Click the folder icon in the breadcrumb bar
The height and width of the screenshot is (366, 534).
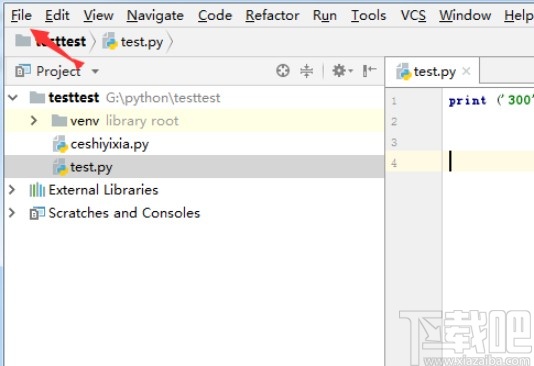click(23, 40)
